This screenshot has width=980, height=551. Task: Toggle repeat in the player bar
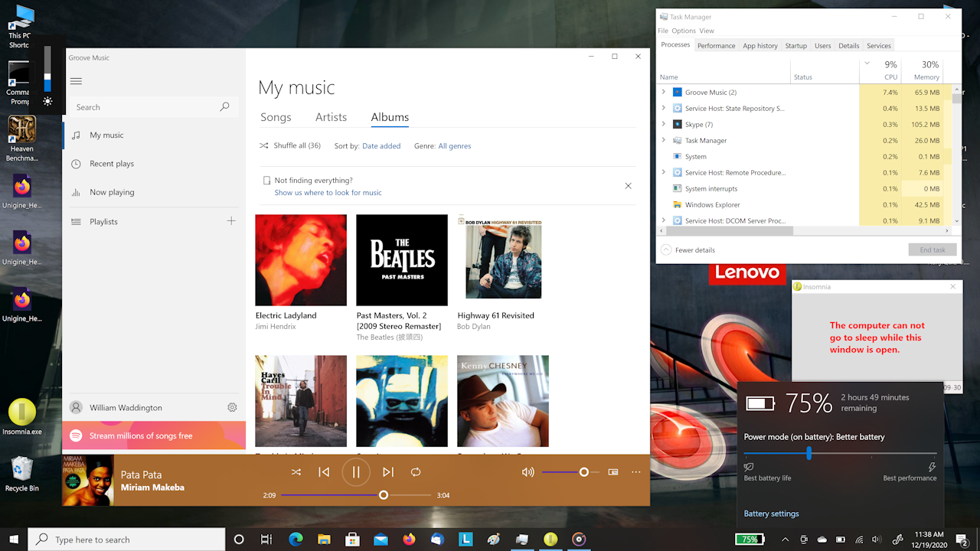point(416,472)
